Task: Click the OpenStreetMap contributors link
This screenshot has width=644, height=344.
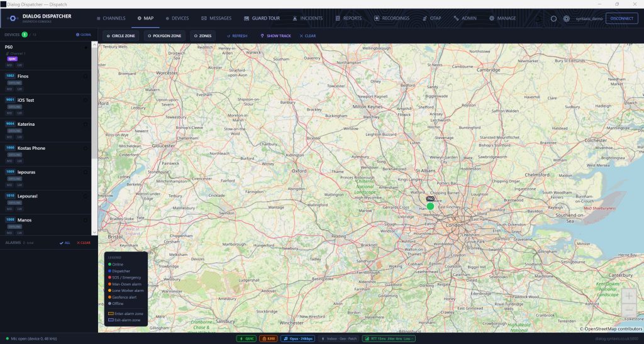Action: point(611,329)
